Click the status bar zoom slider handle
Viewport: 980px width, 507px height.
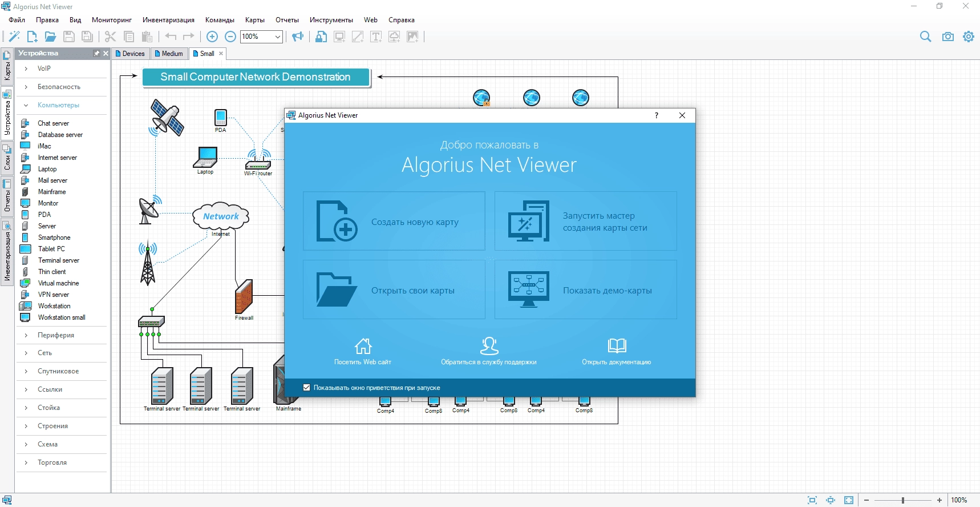pyautogui.click(x=903, y=500)
